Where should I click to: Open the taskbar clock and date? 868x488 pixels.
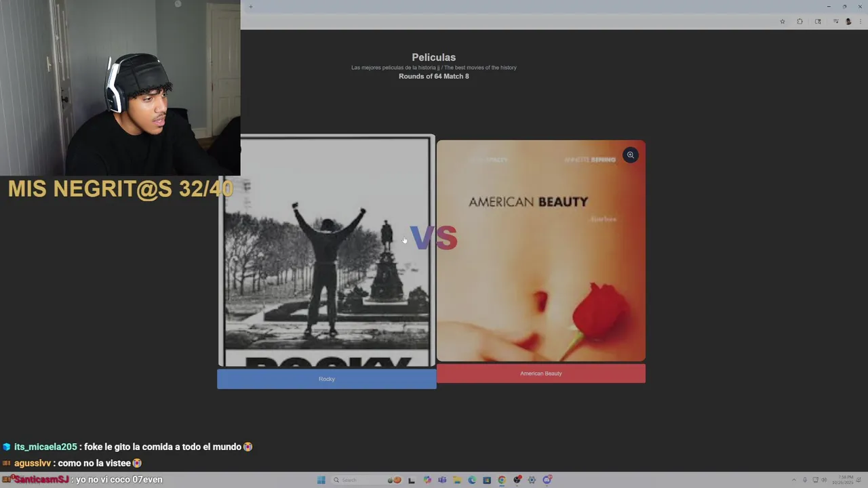tap(844, 480)
